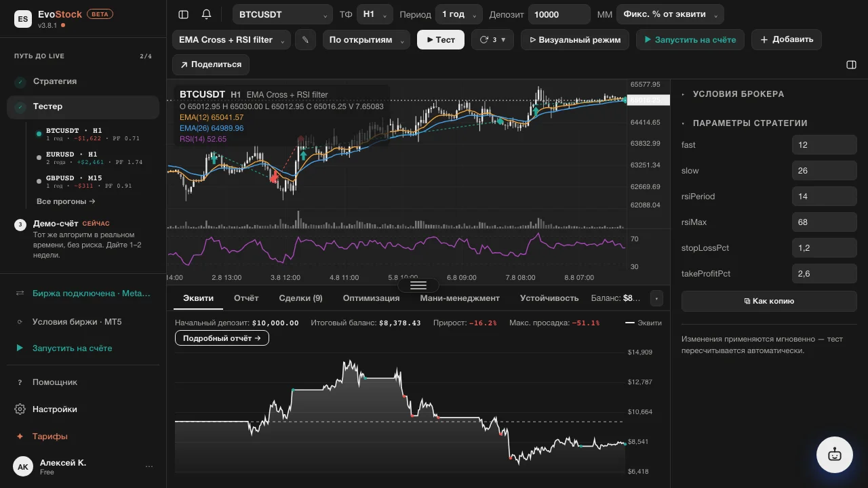
Task: Click the AK user avatar
Action: click(x=23, y=466)
